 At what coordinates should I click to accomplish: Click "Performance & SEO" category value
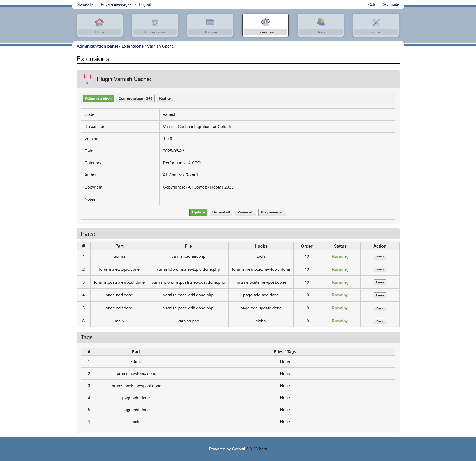coord(182,163)
